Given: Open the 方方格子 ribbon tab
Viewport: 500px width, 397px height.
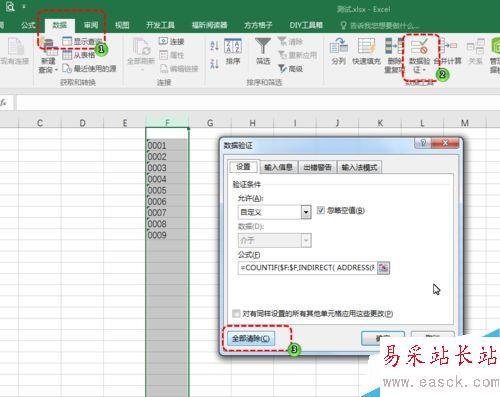Looking at the screenshot, I should pos(258,25).
